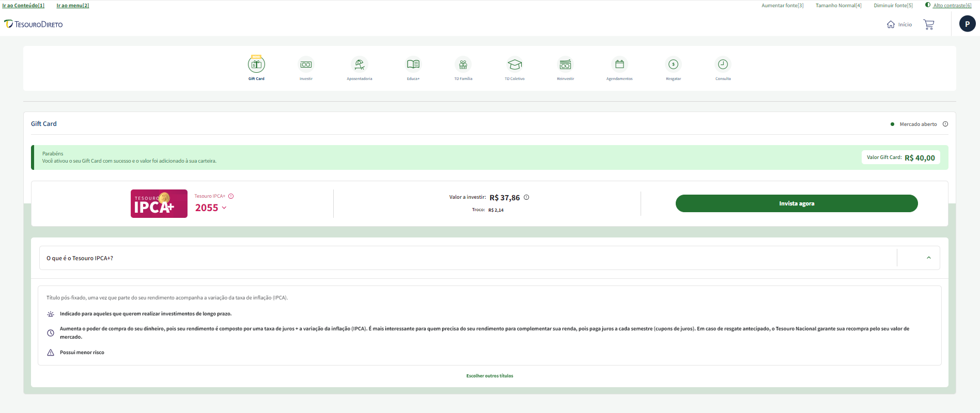Screen dimensions: 980x413
Task: Click the R$ 37,86 investment value
Action: pos(505,198)
